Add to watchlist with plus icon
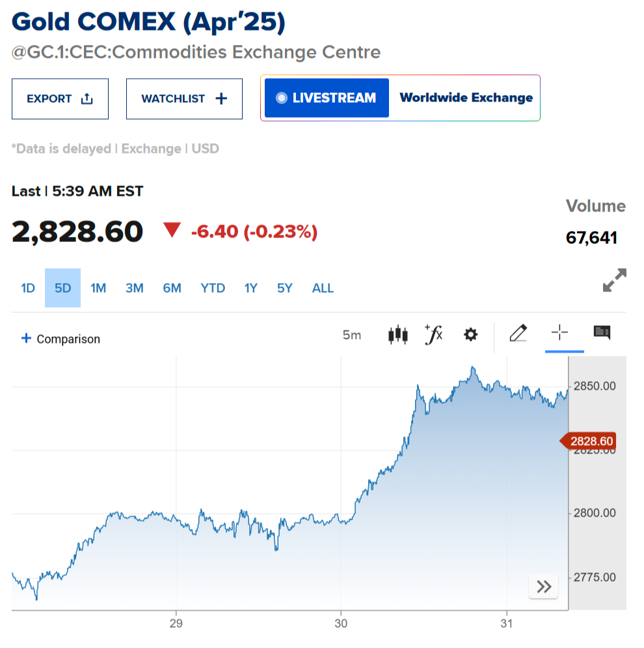Screen dimensions: 644x648 coord(221,99)
